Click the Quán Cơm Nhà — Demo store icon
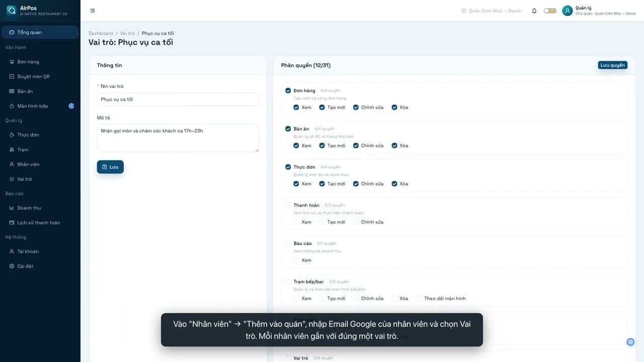644x362 pixels. [x=464, y=11]
